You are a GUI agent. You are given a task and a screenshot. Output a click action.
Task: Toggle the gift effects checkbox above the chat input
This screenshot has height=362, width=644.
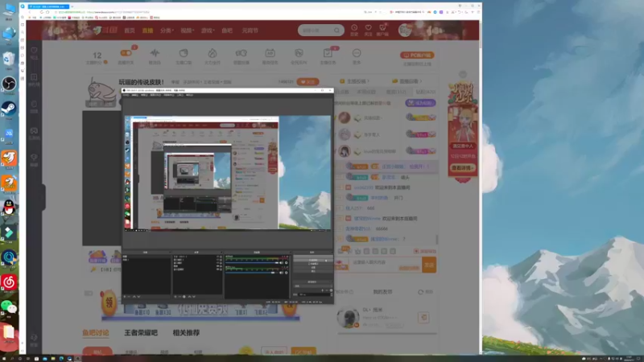click(416, 251)
